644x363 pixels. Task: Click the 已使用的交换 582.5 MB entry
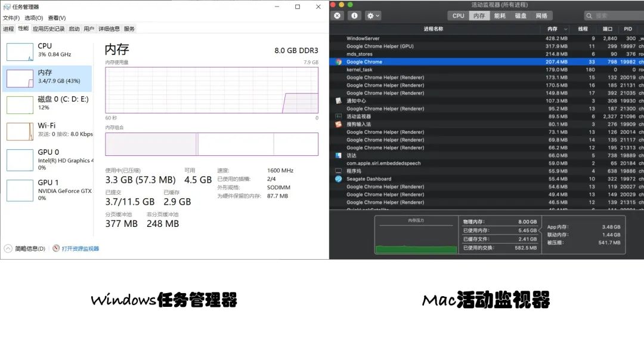[500, 248]
